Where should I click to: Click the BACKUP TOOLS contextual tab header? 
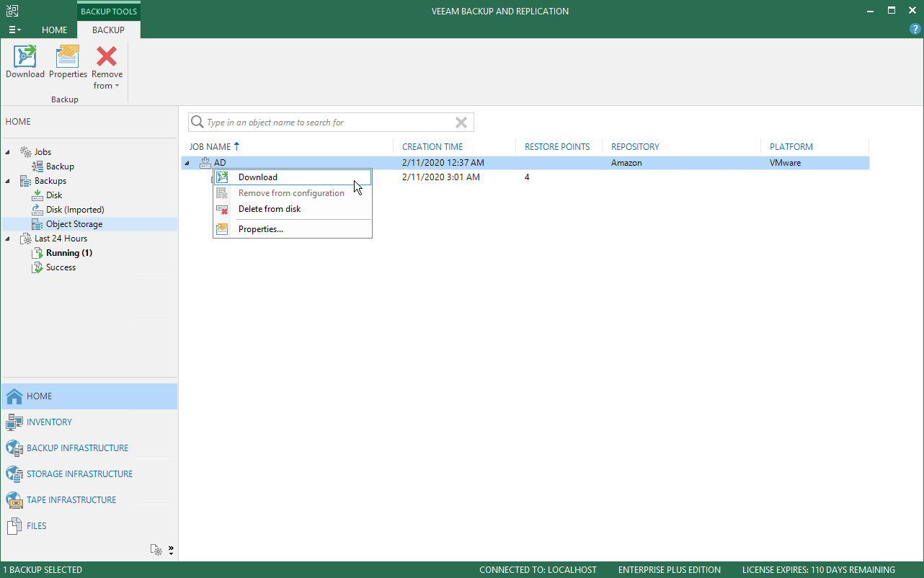(x=109, y=12)
